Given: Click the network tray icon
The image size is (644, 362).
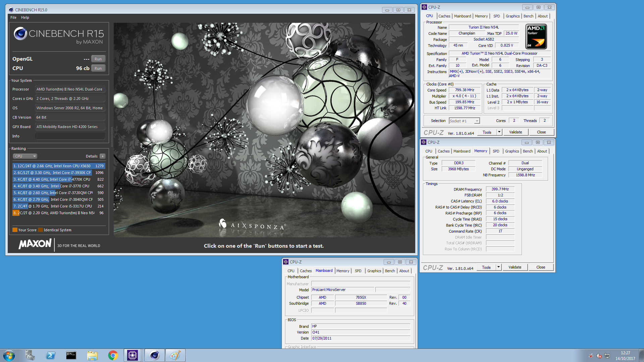Looking at the screenshot, I should 607,356.
